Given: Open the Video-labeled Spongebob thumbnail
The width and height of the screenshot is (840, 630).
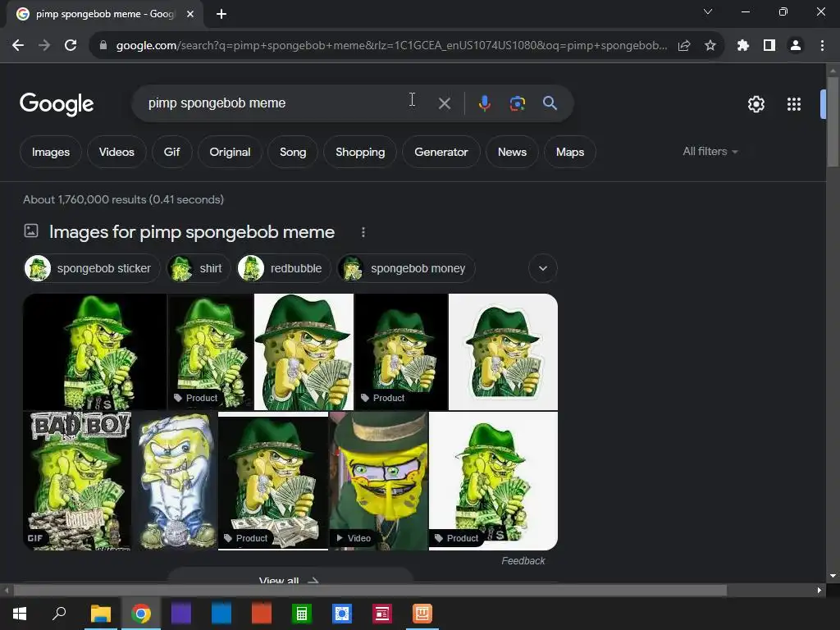Looking at the screenshot, I should tap(378, 481).
